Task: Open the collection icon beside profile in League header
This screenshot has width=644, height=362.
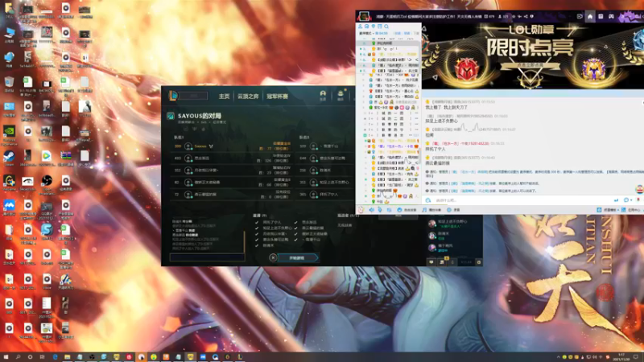Action: tap(341, 95)
